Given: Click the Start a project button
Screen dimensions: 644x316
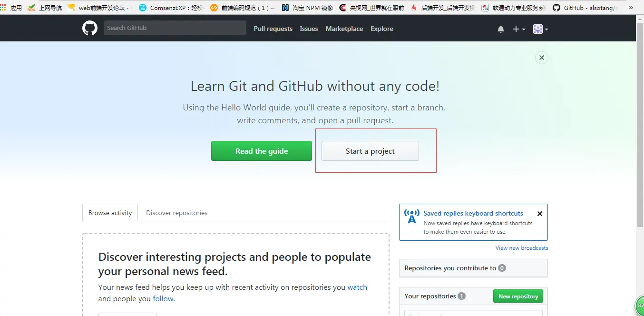Looking at the screenshot, I should pos(370,151).
